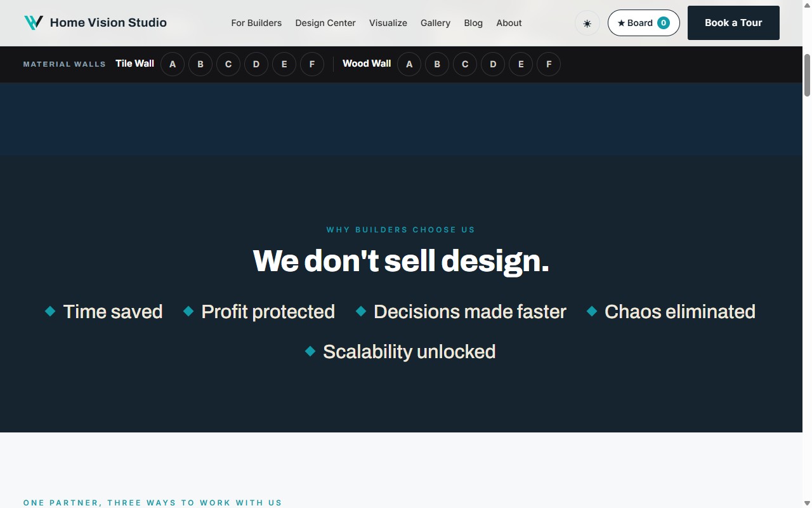812x508 pixels.
Task: Click the Wood Wall label
Action: click(367, 63)
